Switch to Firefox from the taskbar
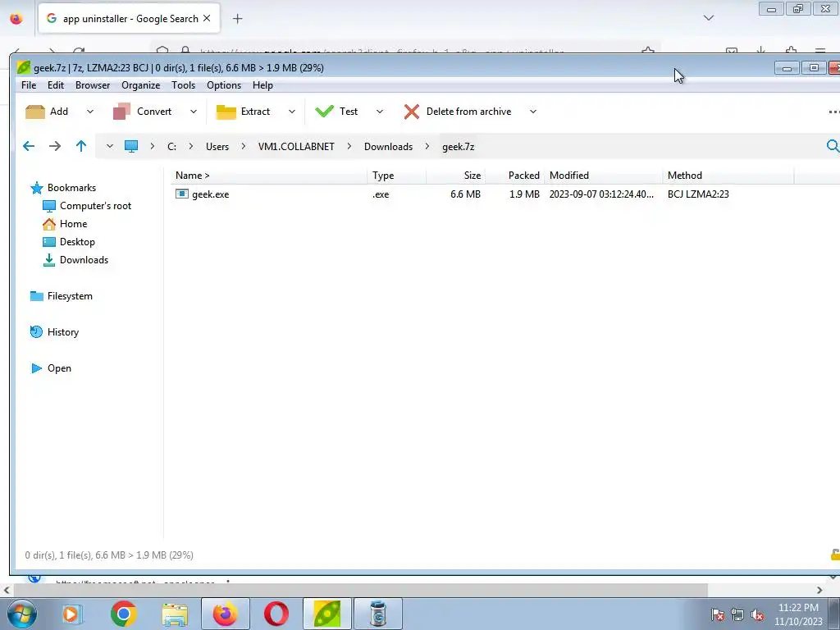840x630 pixels. pyautogui.click(x=225, y=614)
